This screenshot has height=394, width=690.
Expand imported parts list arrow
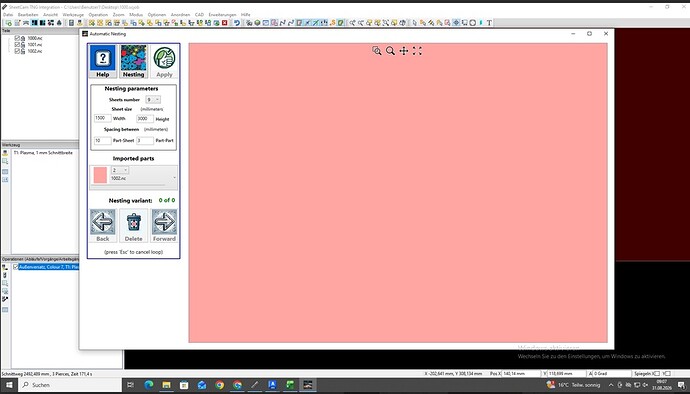[175, 178]
